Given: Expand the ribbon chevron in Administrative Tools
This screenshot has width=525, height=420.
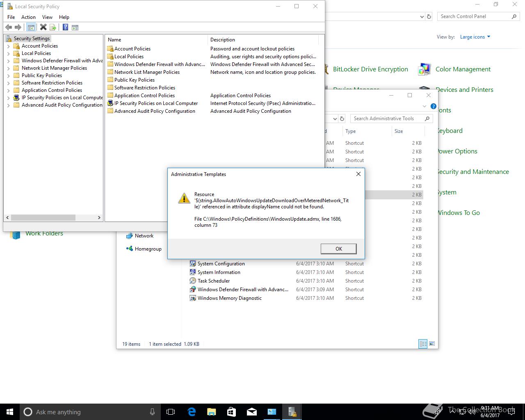Looking at the screenshot, I should 425,106.
